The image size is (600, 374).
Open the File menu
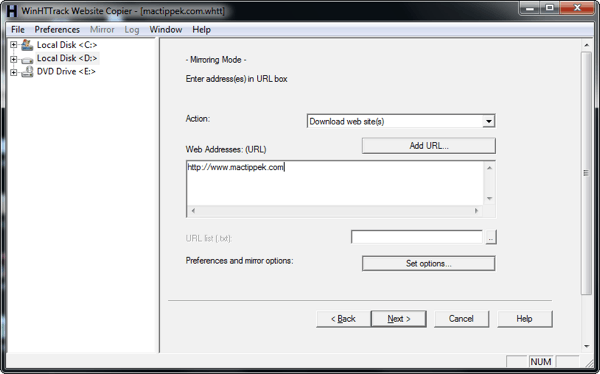point(18,29)
